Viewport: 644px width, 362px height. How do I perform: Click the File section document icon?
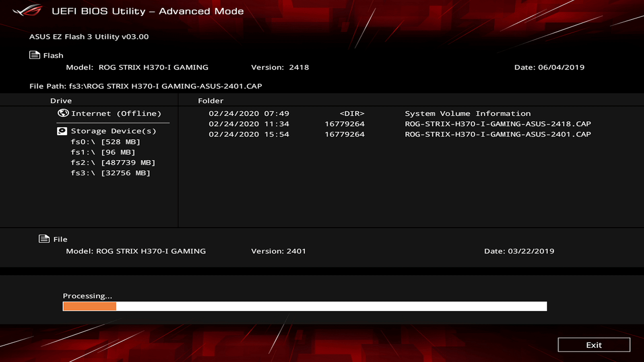click(x=44, y=239)
